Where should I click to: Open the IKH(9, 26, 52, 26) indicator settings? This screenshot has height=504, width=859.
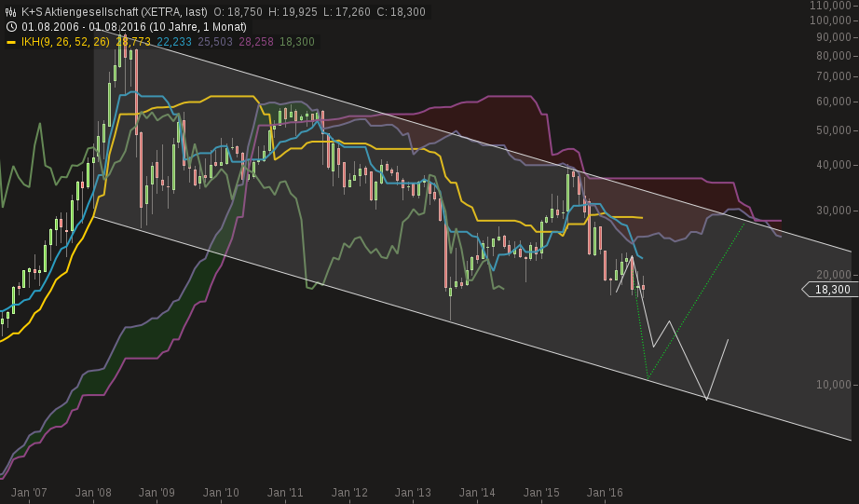coord(65,42)
